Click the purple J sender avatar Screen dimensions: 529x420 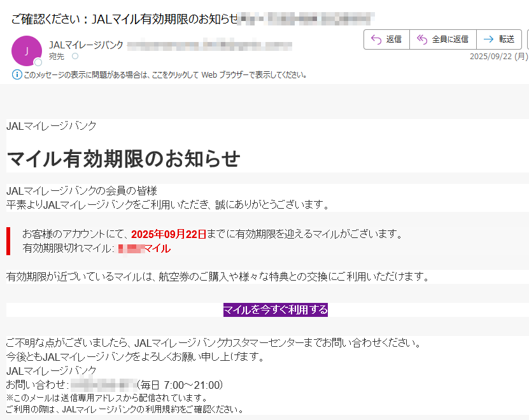[27, 51]
